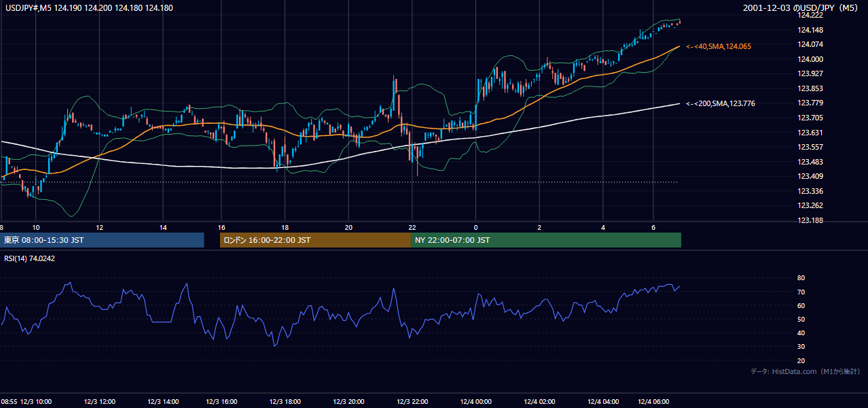Click the 12/3 12:00 time axis label
Viewport: 868px width, 408px height.
100,401
